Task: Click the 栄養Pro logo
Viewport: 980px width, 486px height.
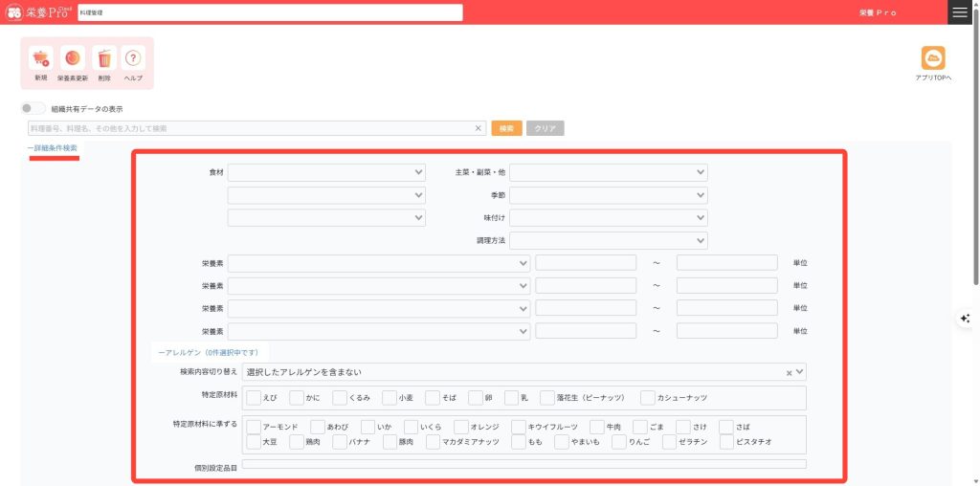Action: tap(38, 12)
